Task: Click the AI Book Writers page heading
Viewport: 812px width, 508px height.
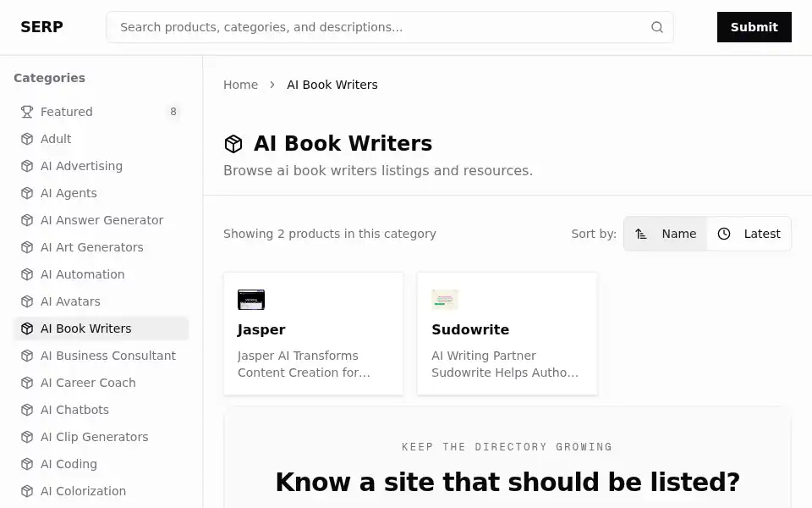Action: tap(343, 144)
